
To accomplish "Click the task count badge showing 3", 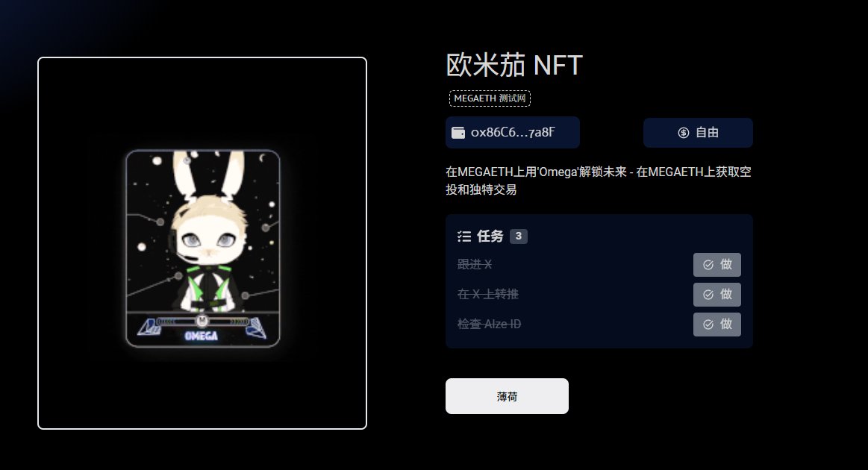I will pyautogui.click(x=518, y=236).
